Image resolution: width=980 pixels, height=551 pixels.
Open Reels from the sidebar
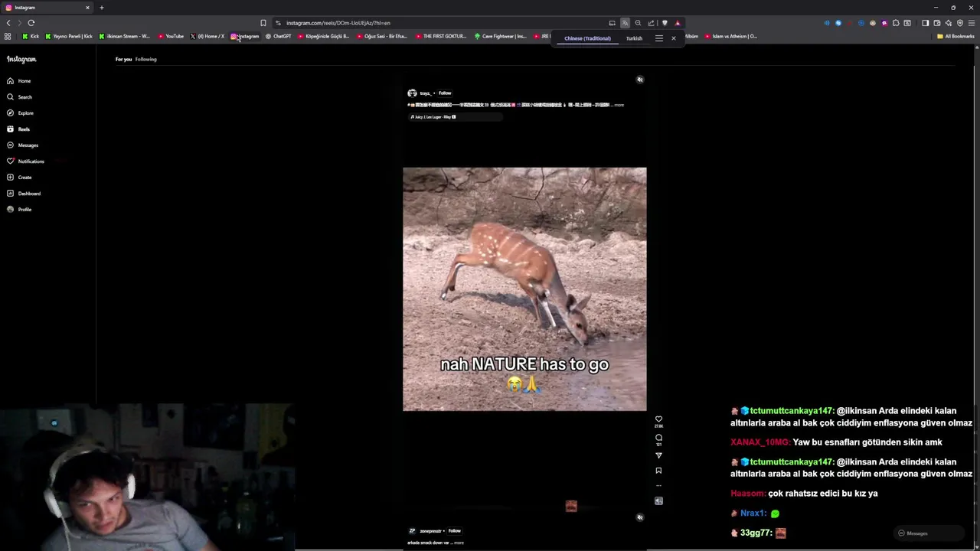(x=18, y=129)
